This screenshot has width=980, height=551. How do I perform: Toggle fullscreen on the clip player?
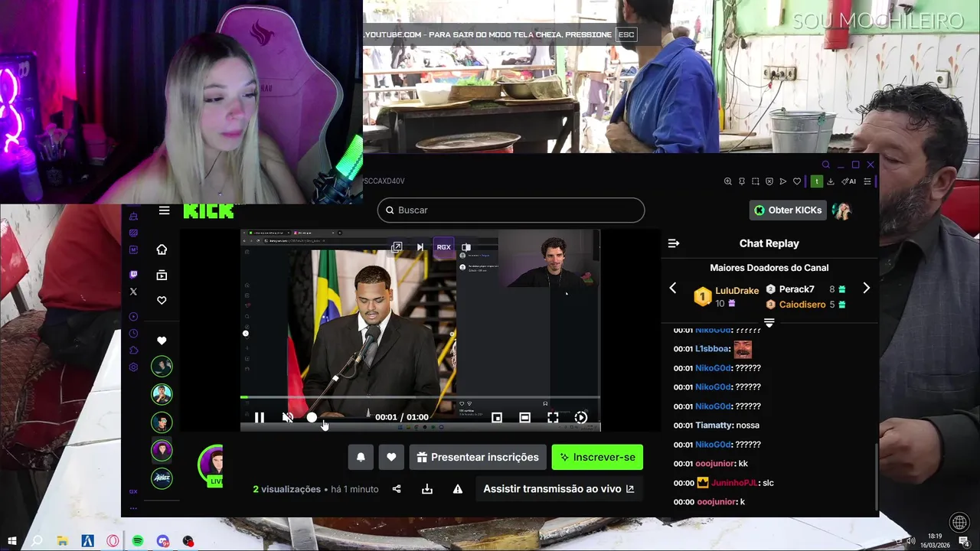pos(553,417)
